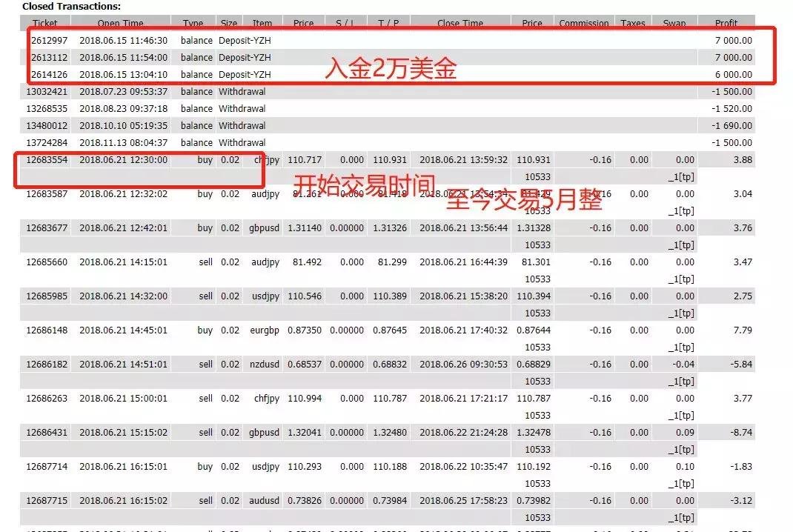Sort table by the Ticket column header

click(45, 23)
